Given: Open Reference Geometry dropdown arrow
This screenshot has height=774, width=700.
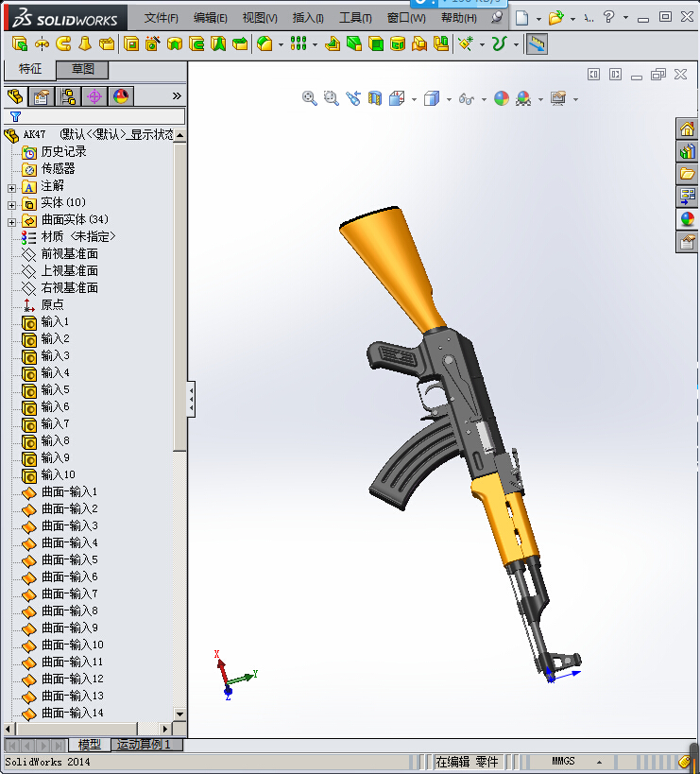Looking at the screenshot, I should tap(482, 45).
